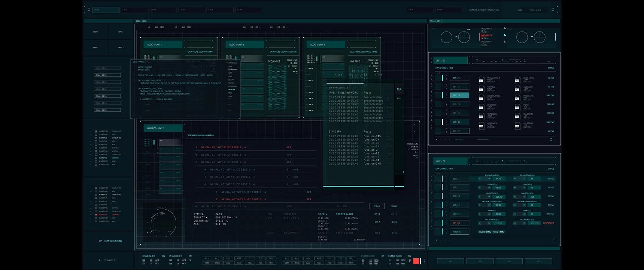Click the RESULTS button in Unit 02
Screen dimensions: 644x270
(459, 232)
